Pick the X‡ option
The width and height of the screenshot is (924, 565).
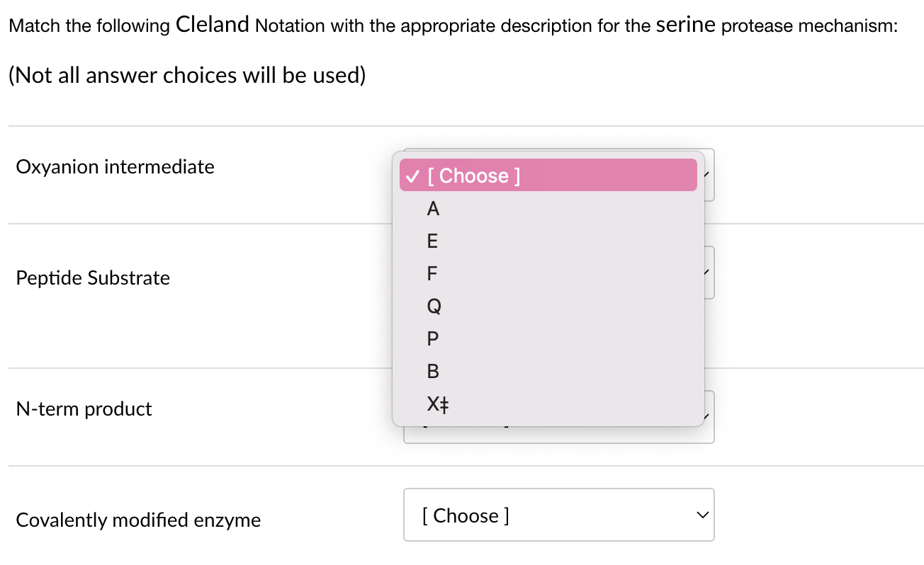click(439, 405)
